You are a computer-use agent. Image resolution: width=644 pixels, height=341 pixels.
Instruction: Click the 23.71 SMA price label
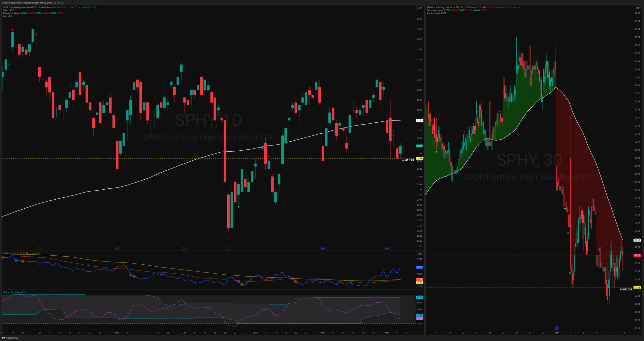tap(420, 120)
